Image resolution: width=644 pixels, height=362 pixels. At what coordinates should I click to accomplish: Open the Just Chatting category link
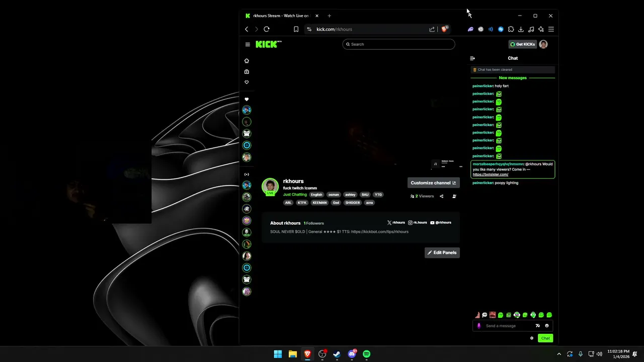tap(295, 195)
